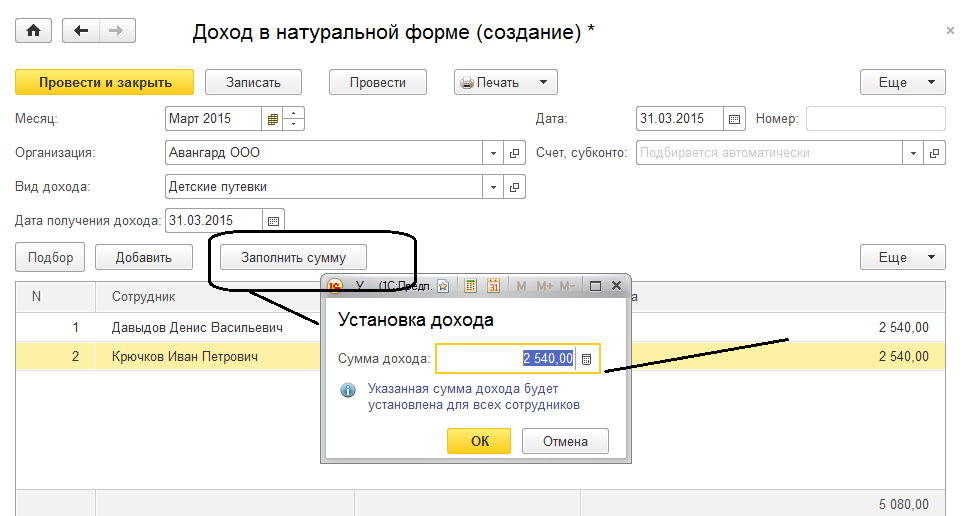Viewport: 970px width, 516px height.
Task: Open the top Еще menu
Action: coord(902,82)
